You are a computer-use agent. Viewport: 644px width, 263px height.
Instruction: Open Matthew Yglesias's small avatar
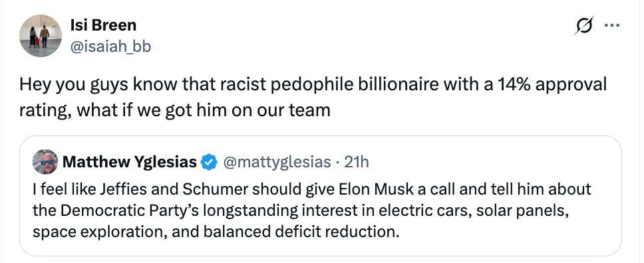point(45,162)
